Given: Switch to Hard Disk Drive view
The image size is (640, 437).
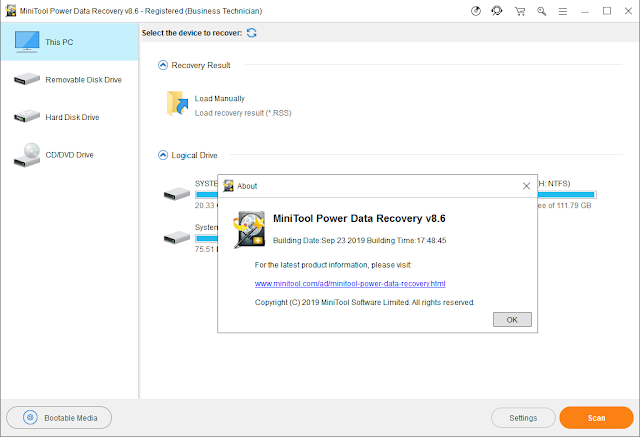Looking at the screenshot, I should click(69, 117).
